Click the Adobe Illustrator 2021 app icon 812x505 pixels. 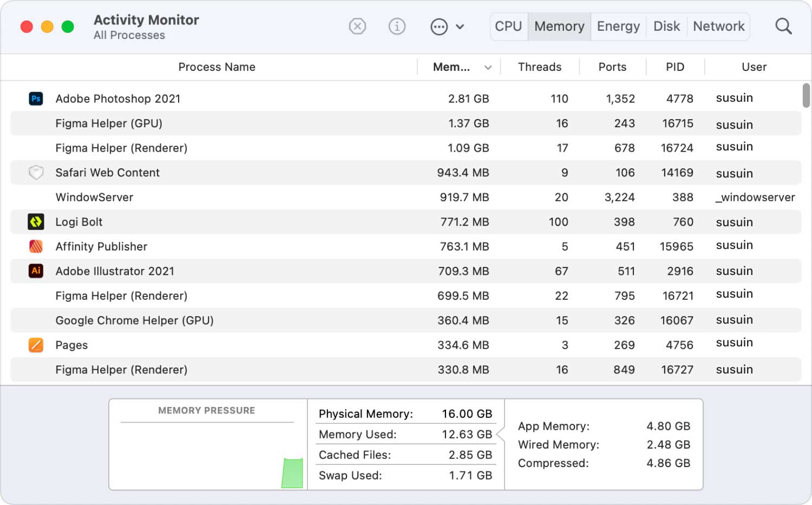(x=36, y=271)
